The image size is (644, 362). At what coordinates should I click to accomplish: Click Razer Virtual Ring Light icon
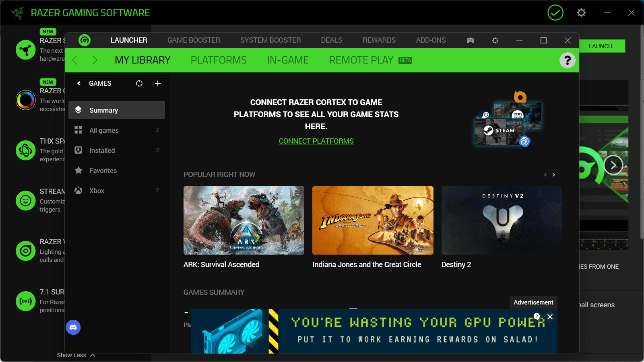[x=25, y=251]
